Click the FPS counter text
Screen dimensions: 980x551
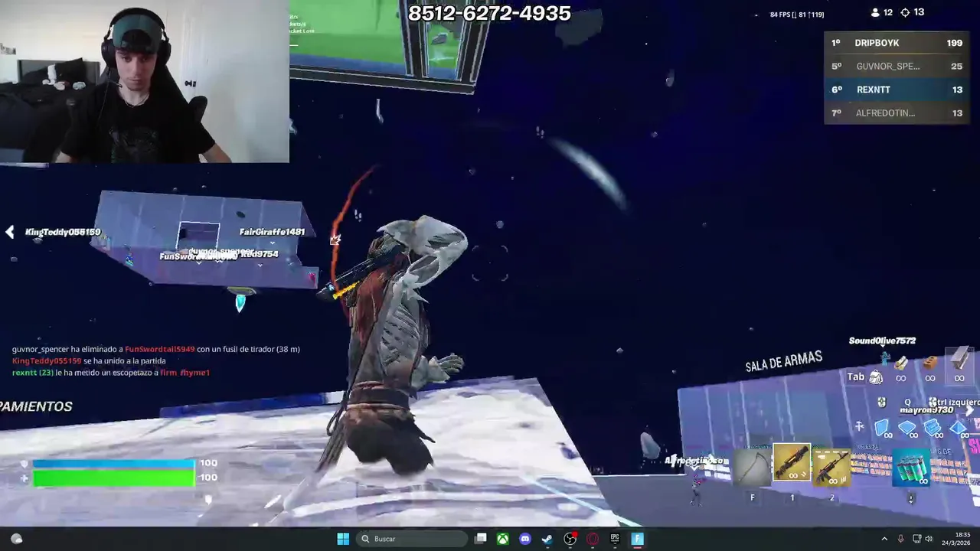[797, 15]
